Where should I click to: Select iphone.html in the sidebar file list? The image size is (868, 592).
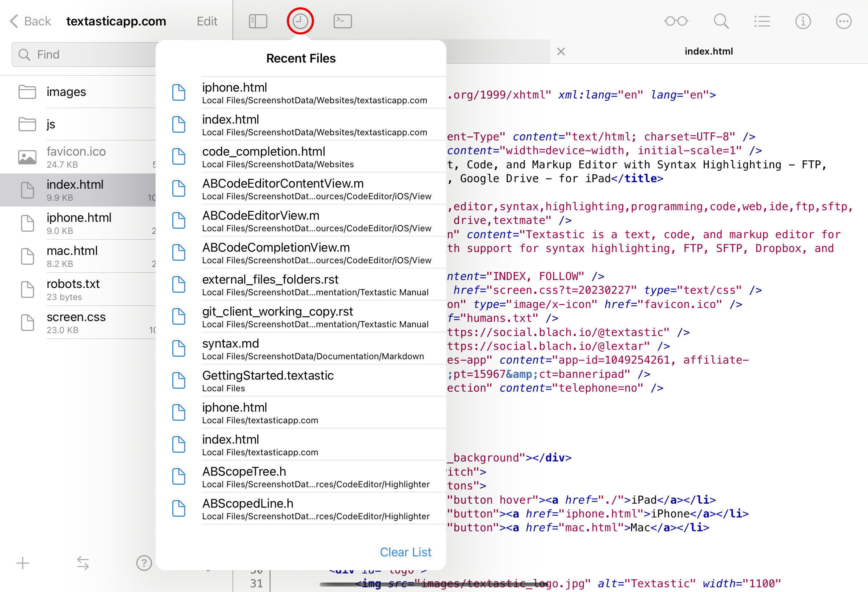(78, 223)
